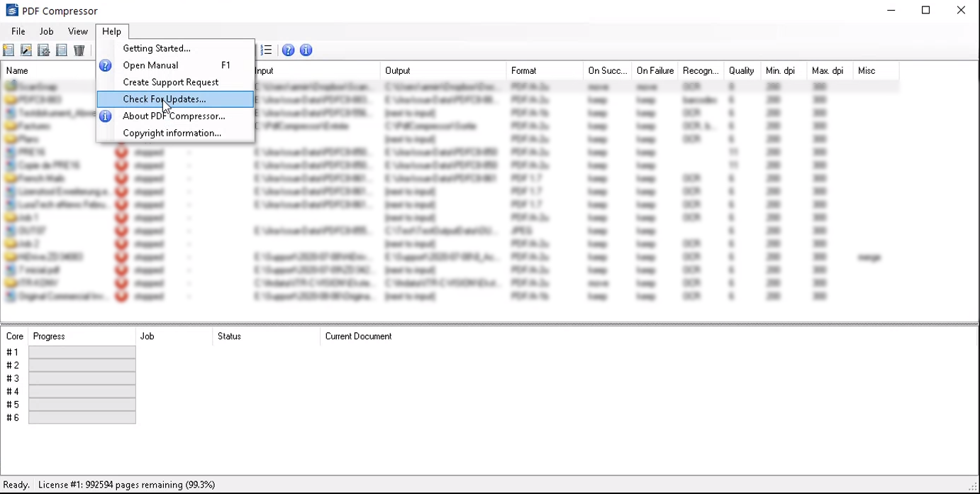Image resolution: width=980 pixels, height=494 pixels.
Task: Open the File menu
Action: (x=18, y=31)
